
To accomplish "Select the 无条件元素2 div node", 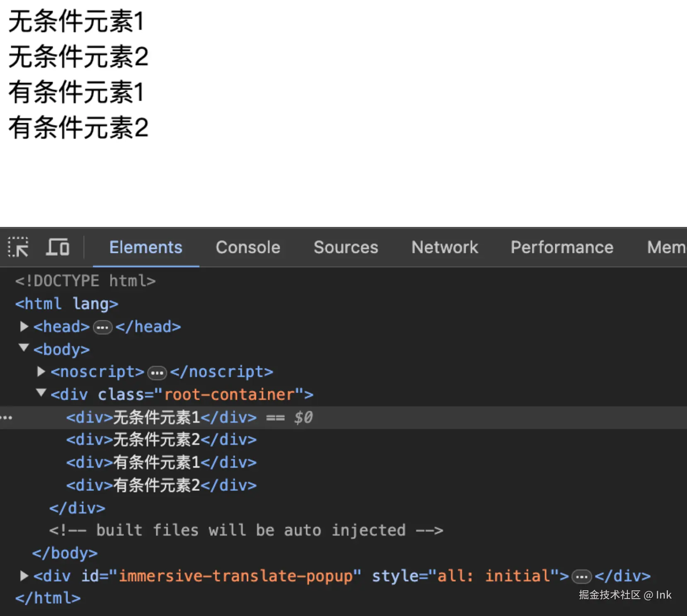I will pos(161,440).
